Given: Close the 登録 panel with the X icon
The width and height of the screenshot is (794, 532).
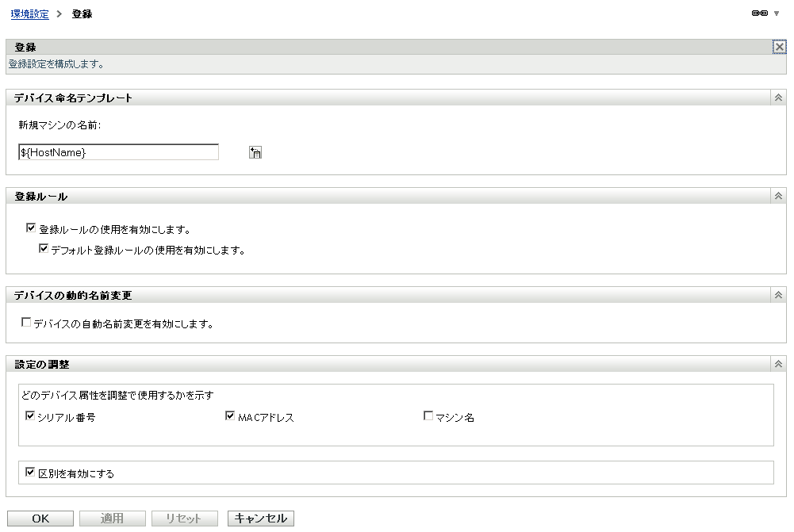Looking at the screenshot, I should click(781, 46).
